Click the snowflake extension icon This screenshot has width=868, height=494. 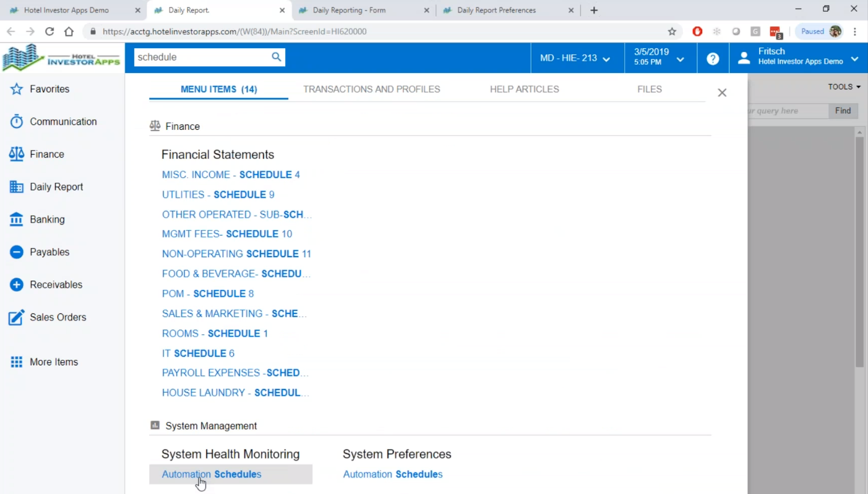coord(716,32)
